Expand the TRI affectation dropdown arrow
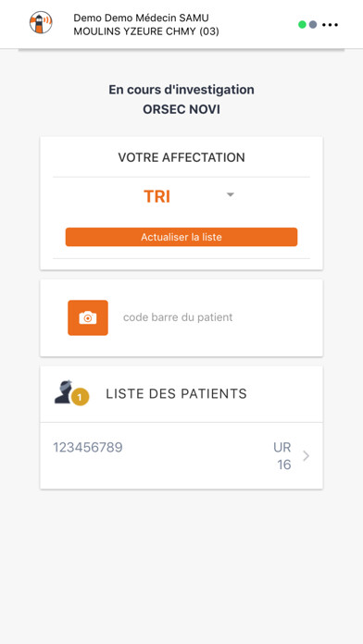This screenshot has height=644, width=363. click(x=231, y=194)
